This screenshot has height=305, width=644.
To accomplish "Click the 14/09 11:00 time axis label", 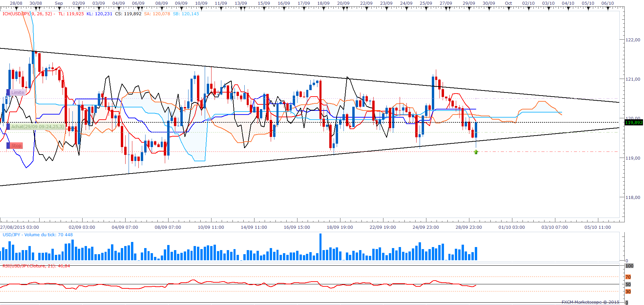I will point(254,227).
